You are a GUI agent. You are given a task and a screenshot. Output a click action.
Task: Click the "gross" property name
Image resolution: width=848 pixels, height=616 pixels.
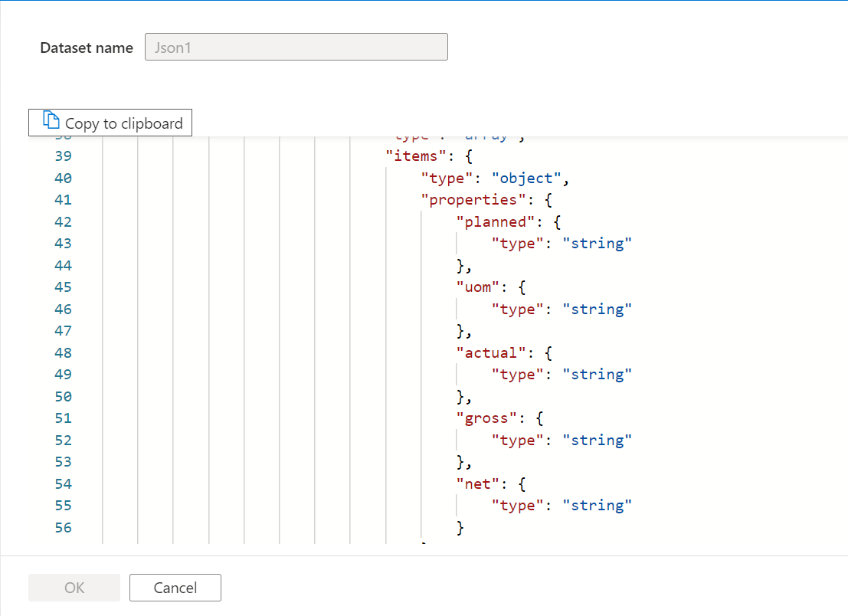click(486, 418)
